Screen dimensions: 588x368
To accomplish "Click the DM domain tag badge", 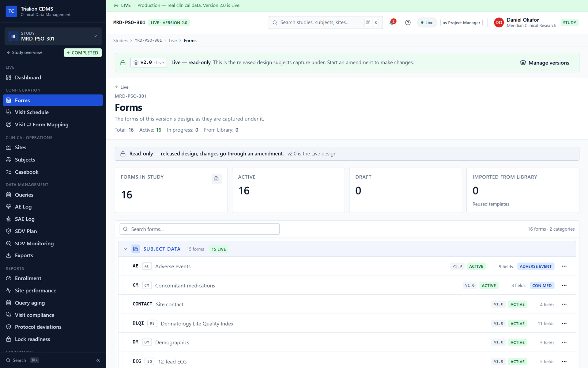I will click(147, 342).
